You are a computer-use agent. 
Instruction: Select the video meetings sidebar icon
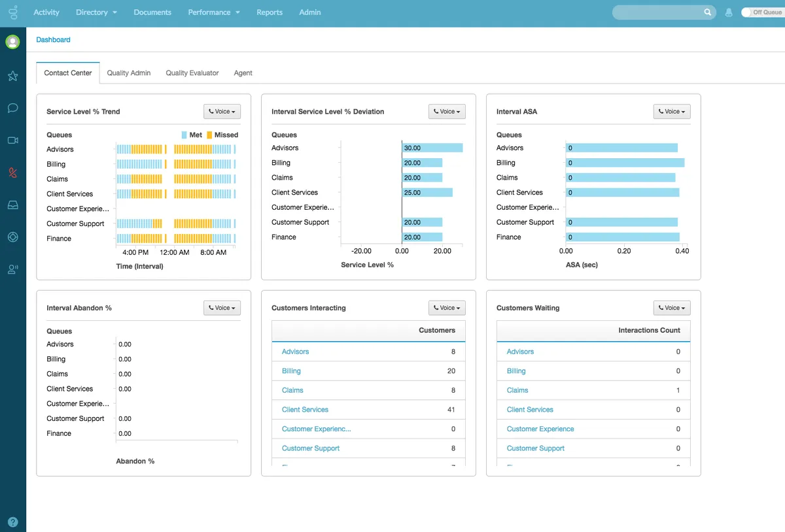coord(12,140)
